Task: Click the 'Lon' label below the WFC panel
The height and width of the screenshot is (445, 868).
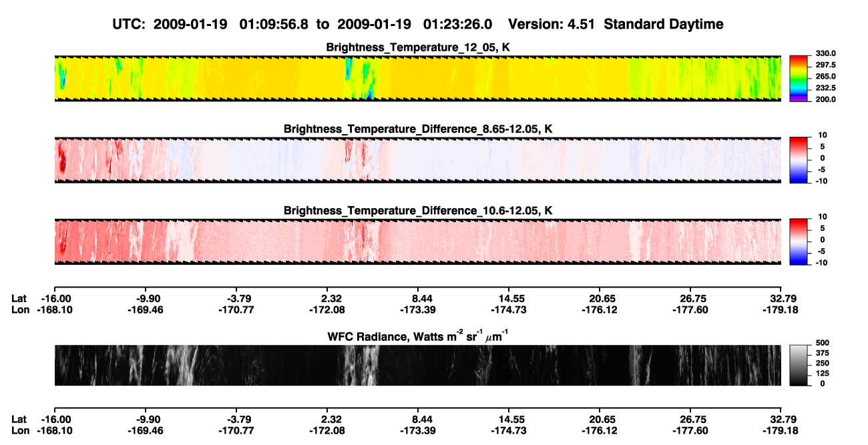Action: [21, 430]
